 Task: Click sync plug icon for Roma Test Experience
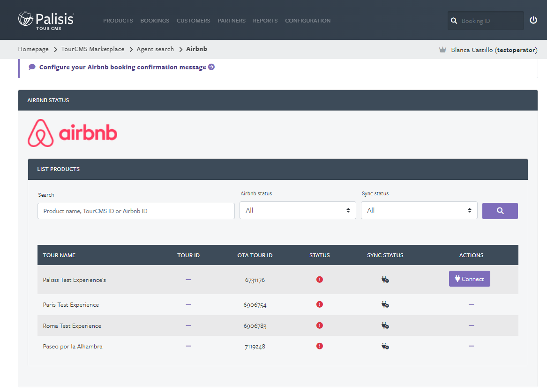(x=385, y=326)
